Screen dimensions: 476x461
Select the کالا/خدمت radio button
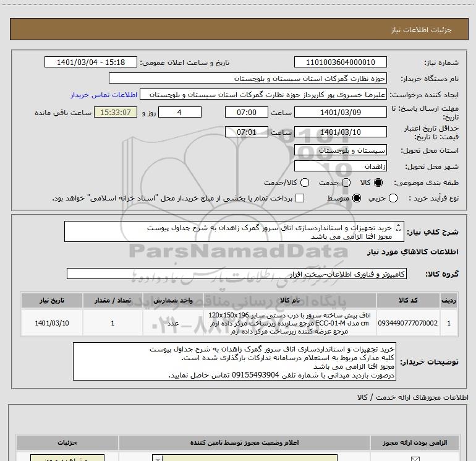tap(305, 183)
